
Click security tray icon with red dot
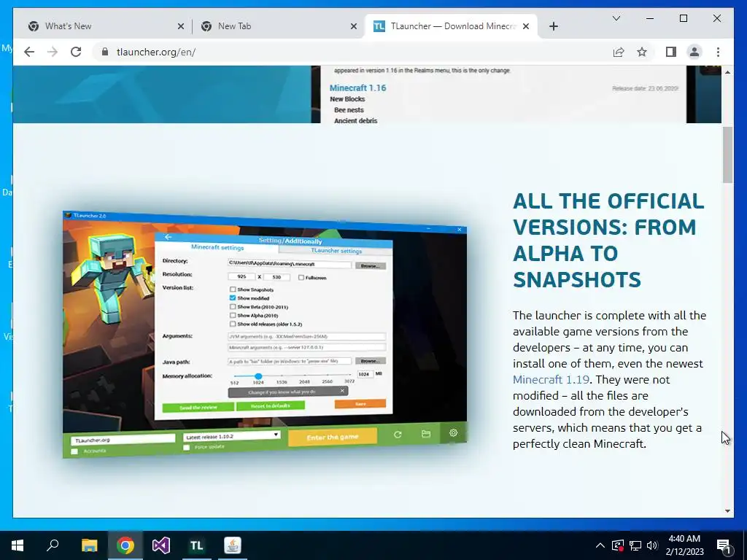tap(617, 545)
